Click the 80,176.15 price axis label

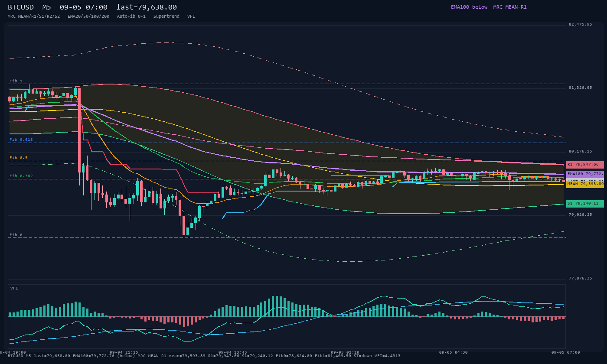click(x=580, y=151)
